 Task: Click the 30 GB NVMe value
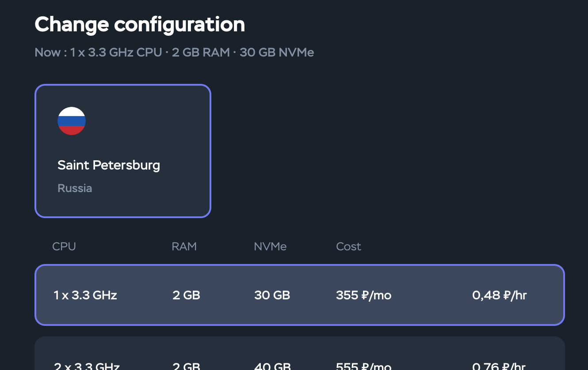(272, 295)
